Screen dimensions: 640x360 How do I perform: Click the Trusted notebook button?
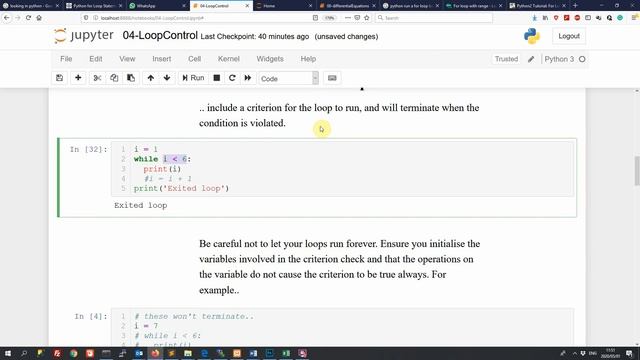point(506,59)
